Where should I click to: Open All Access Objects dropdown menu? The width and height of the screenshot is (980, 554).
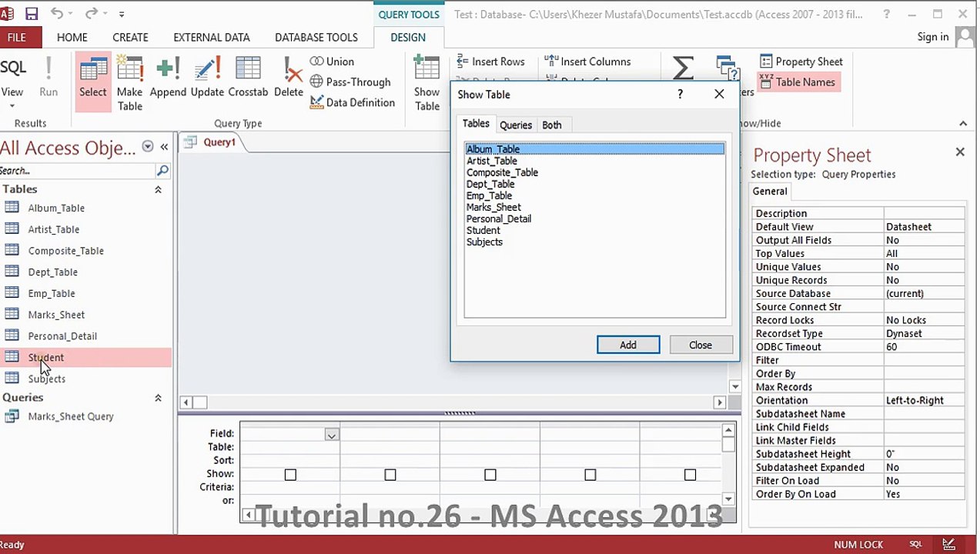click(x=148, y=147)
